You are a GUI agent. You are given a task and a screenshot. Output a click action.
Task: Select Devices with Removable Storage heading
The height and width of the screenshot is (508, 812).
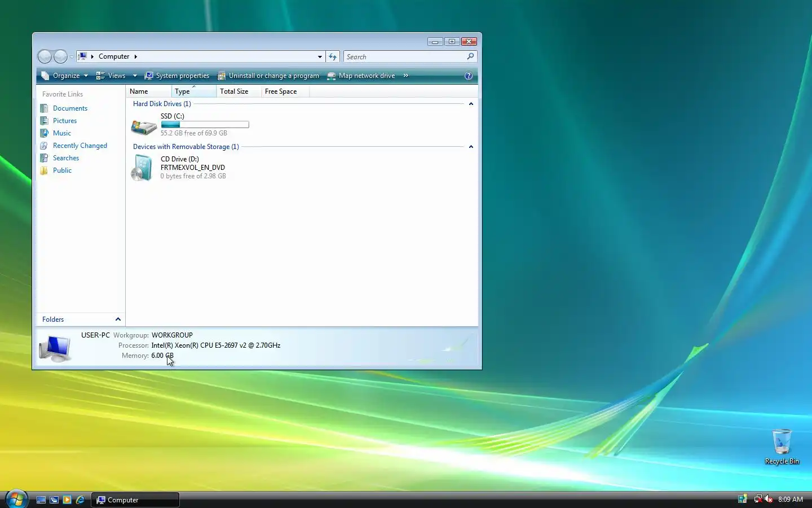tap(186, 147)
